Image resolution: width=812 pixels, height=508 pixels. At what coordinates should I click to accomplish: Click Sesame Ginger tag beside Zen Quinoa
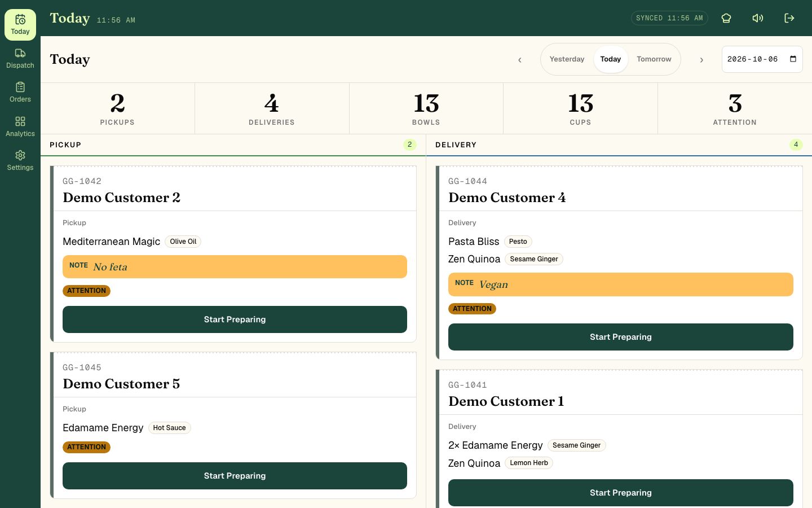(534, 259)
